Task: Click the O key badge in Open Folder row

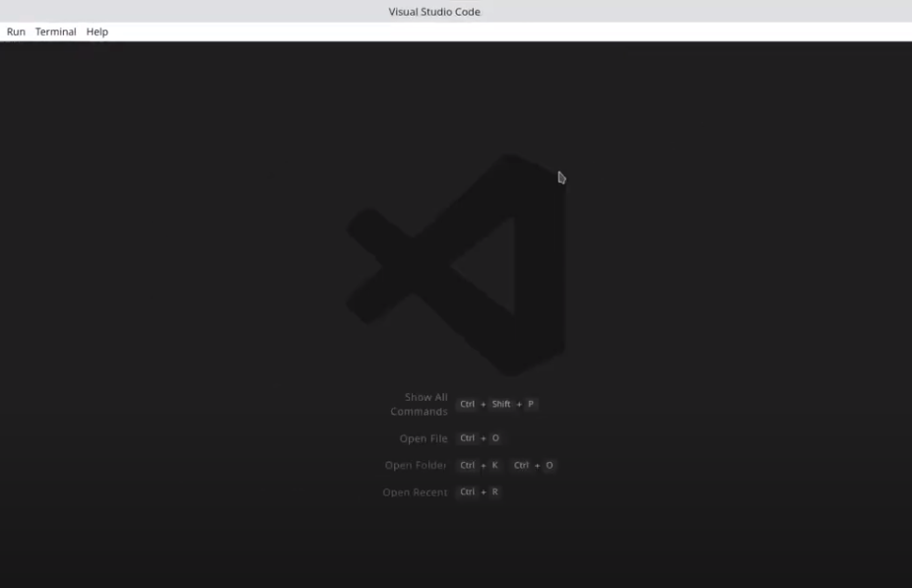Action: [550, 465]
